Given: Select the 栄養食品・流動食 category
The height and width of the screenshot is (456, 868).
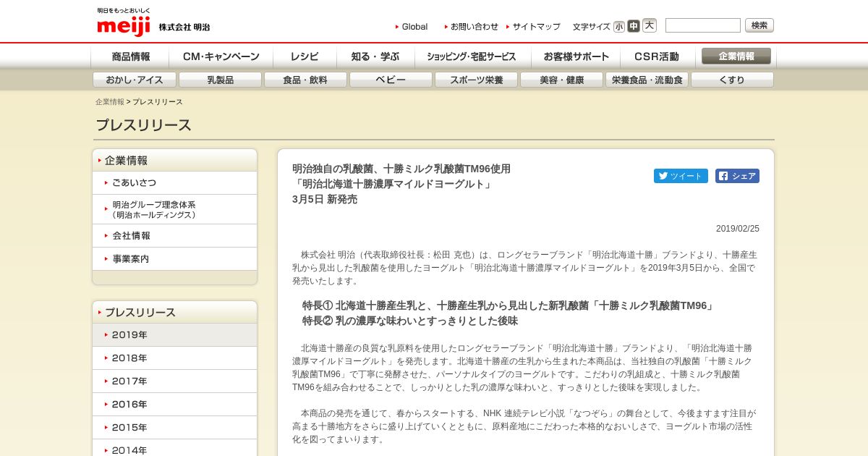Looking at the screenshot, I should click(x=647, y=80).
